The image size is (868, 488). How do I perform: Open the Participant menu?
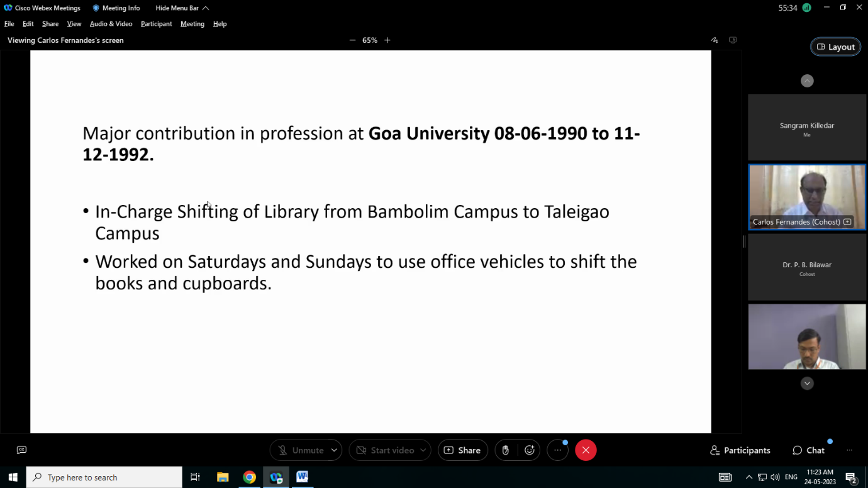pyautogui.click(x=156, y=24)
